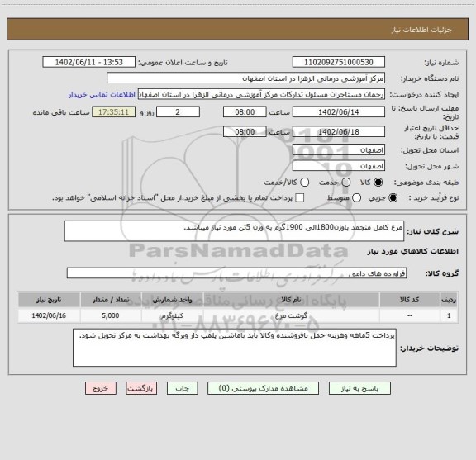
Task: Select the متوسط purchase type radio
Action: coord(356,198)
